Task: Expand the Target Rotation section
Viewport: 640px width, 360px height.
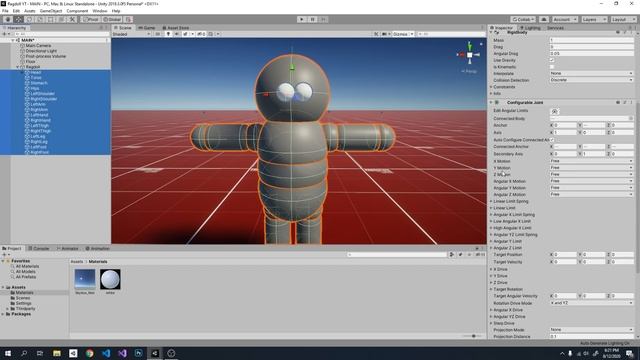Action: (x=491, y=289)
